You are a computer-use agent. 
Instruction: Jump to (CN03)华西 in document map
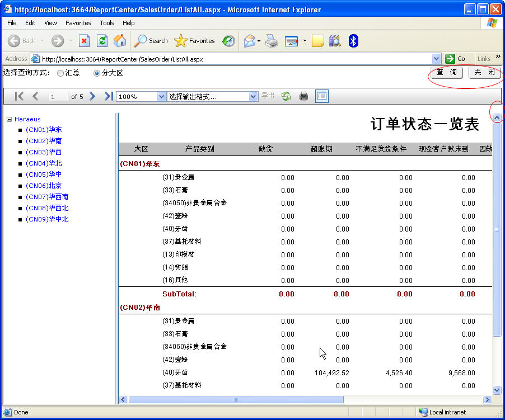[44, 152]
